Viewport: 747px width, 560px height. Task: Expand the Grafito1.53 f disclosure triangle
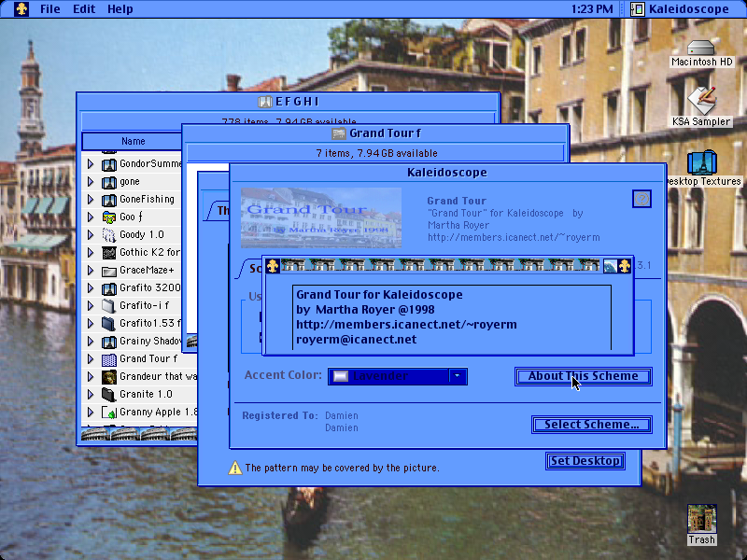click(x=91, y=323)
